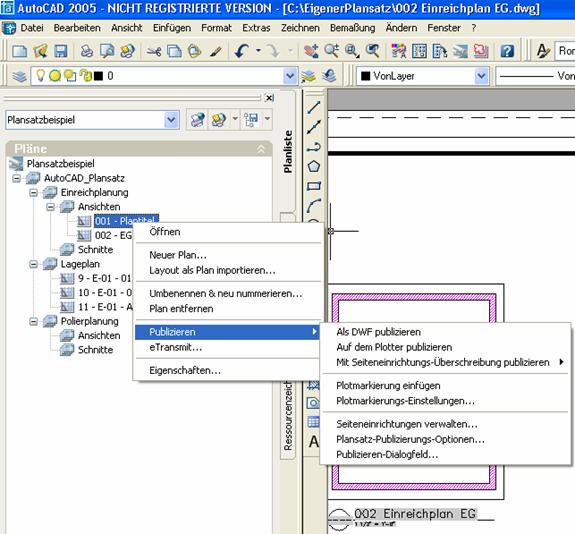
Task: Click Publish to DWF icon in Plansatz panel
Action: point(198,120)
